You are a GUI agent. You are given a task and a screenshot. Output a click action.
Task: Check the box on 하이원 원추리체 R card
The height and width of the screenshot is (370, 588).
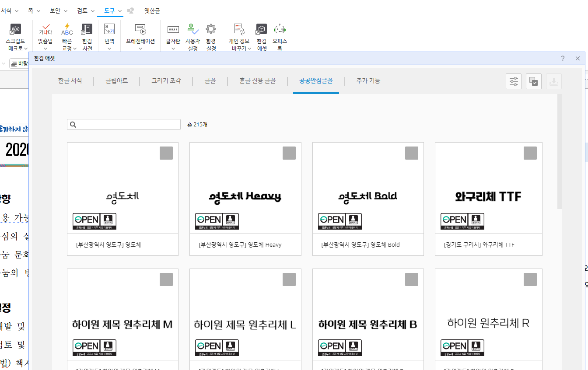530,279
